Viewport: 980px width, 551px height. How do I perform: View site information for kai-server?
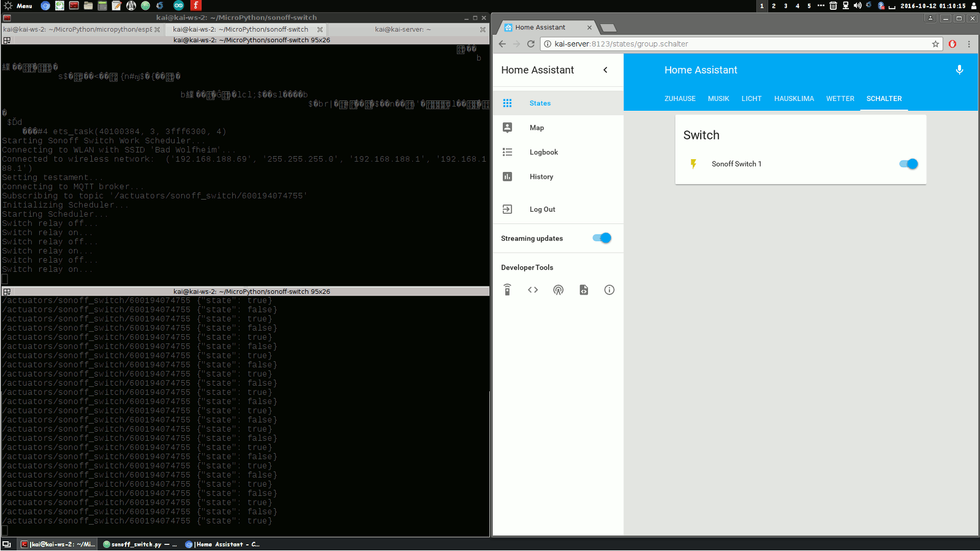pyautogui.click(x=548, y=44)
